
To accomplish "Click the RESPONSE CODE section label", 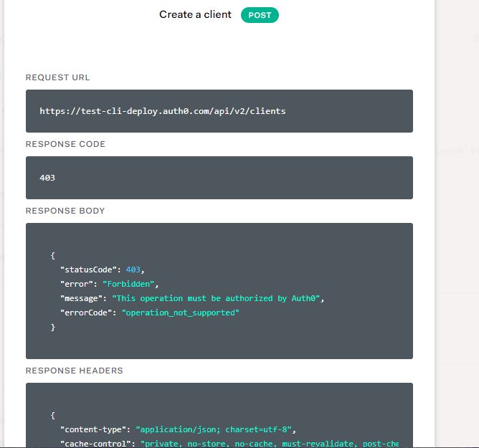I will tap(65, 144).
